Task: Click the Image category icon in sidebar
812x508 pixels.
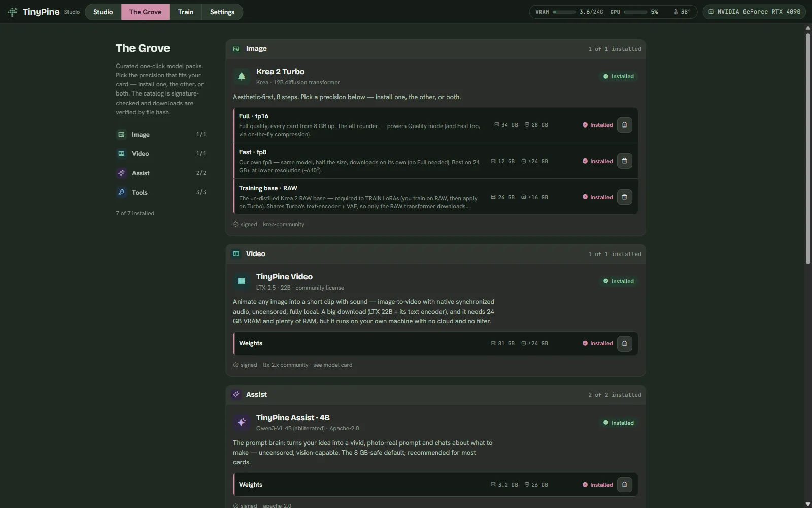Action: (121, 135)
